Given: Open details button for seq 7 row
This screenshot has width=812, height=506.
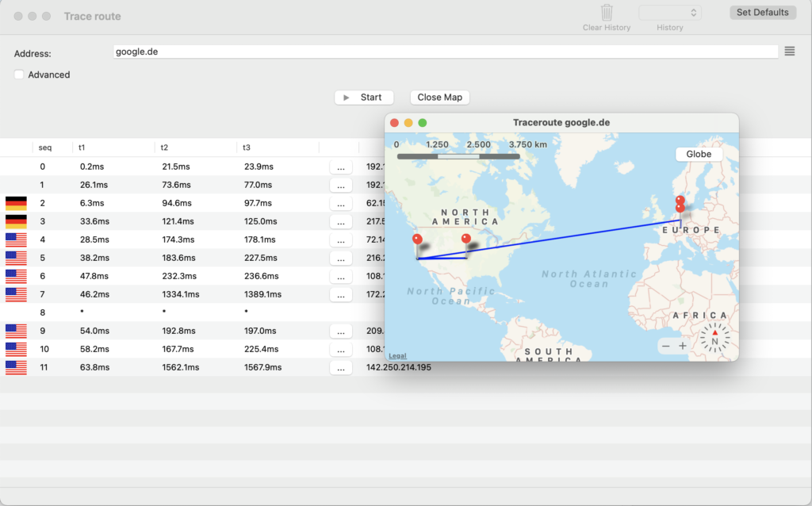Looking at the screenshot, I should 341,295.
